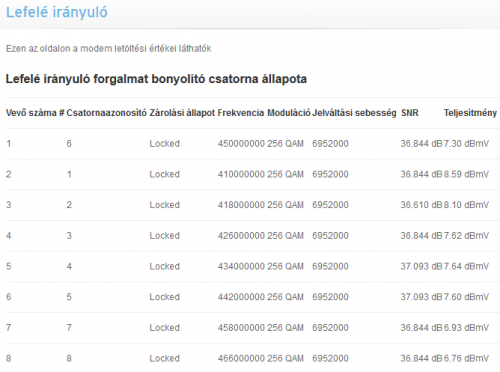This screenshot has width=500, height=372.
Task: Click receiver number 3 in 418000000 row
Action: (x=9, y=205)
